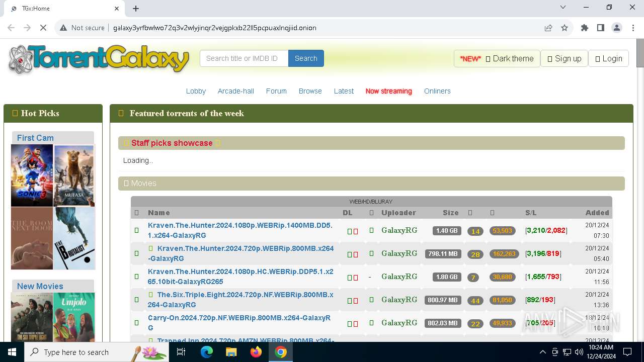Open the Lobby menu item

pos(196,91)
